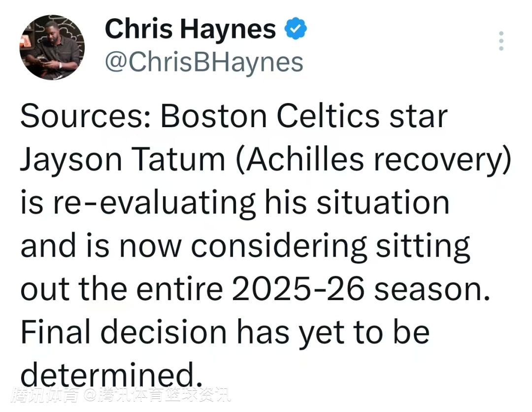532x412 pixels.
Task: Click the Chris Haynes display name
Action: pos(190,29)
